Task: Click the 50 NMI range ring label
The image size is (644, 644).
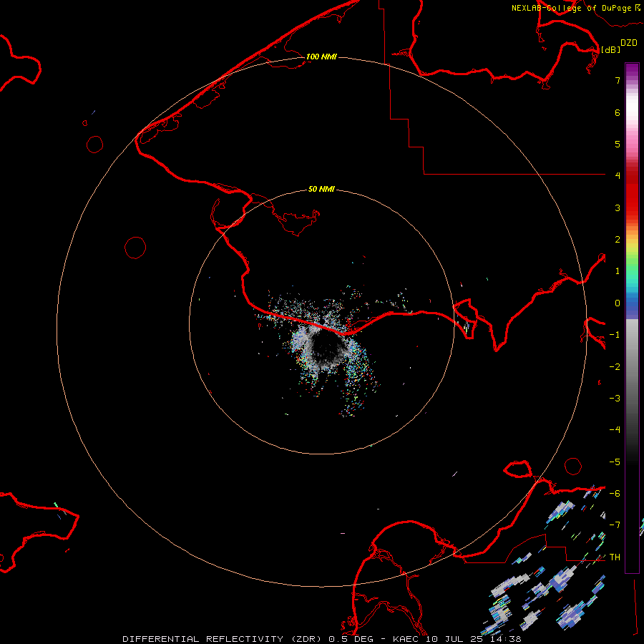Action: coord(321,189)
